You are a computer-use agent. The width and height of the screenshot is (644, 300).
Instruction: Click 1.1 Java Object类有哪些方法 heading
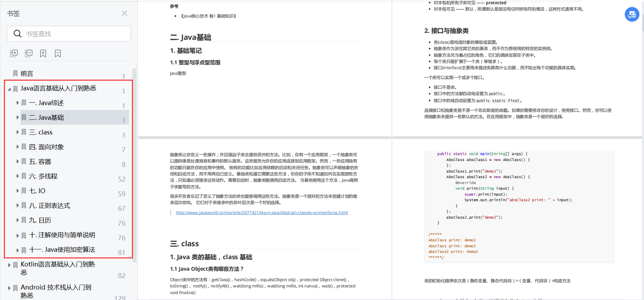click(207, 269)
